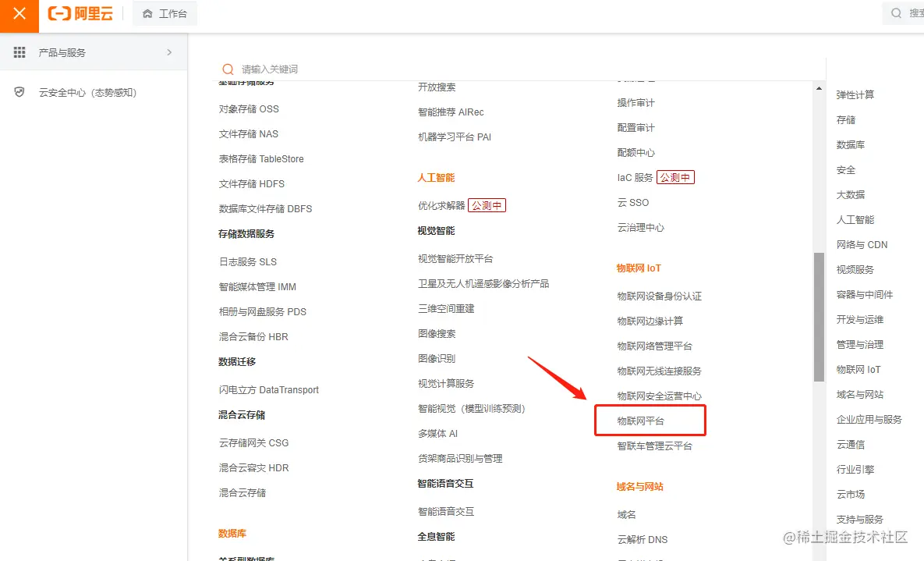Open 数据库文件存储 DBFS
Image resolution: width=924 pixels, height=561 pixels.
265,209
